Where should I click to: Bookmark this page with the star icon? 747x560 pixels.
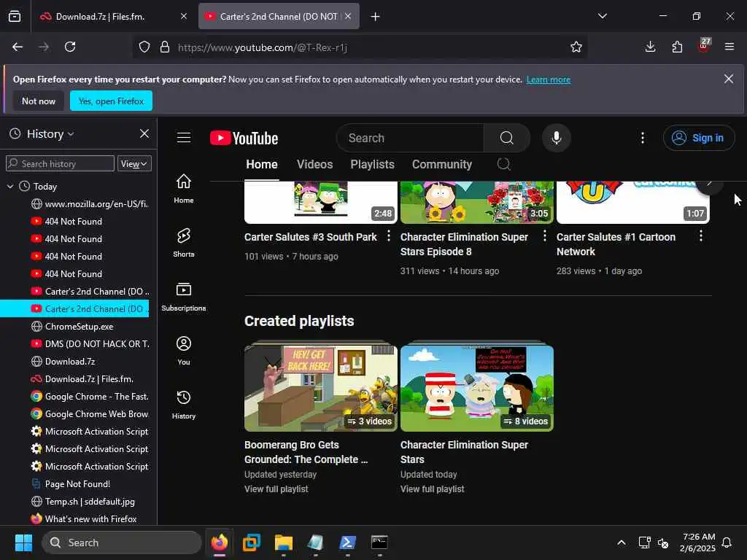point(576,47)
